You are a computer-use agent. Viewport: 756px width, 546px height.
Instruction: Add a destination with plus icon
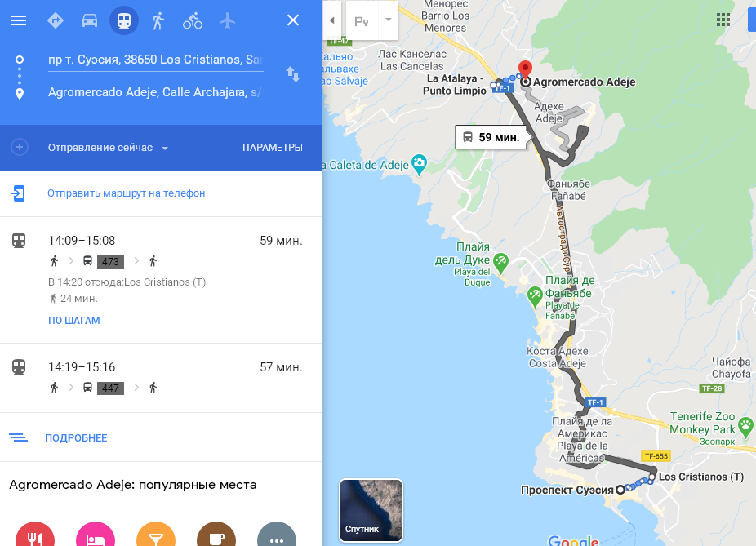[20, 147]
